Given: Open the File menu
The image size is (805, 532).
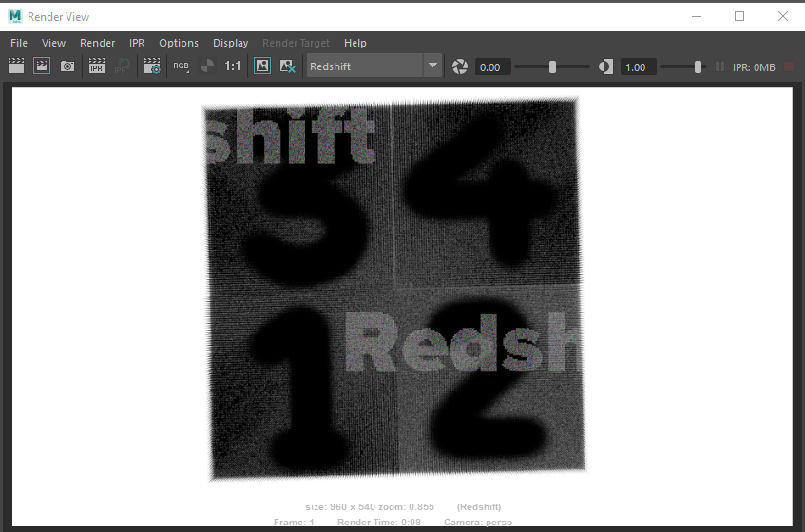Looking at the screenshot, I should pyautogui.click(x=19, y=43).
